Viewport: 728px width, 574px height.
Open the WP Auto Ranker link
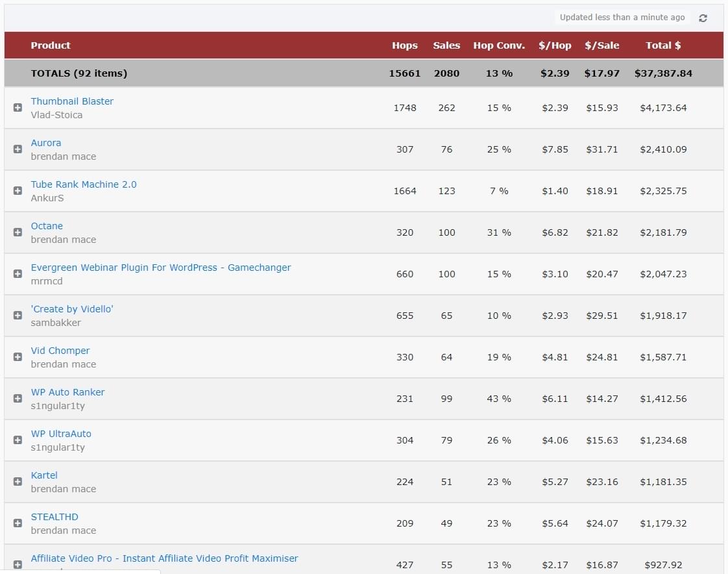click(67, 392)
